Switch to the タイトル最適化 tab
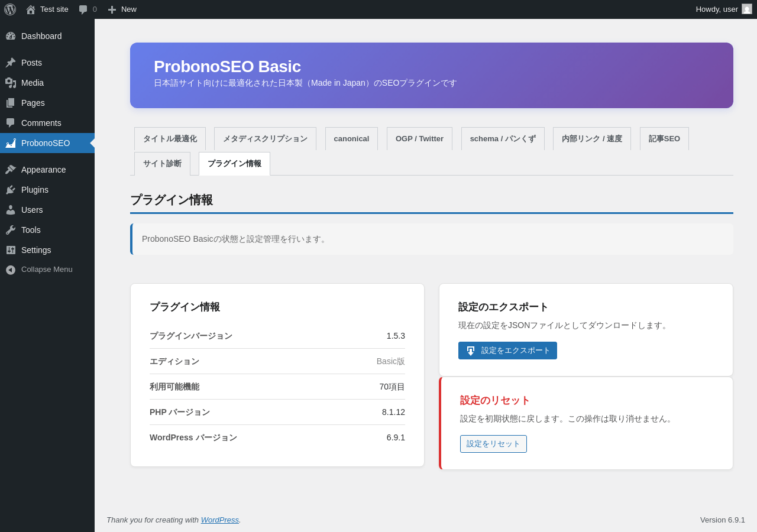The image size is (757, 532). point(170,139)
